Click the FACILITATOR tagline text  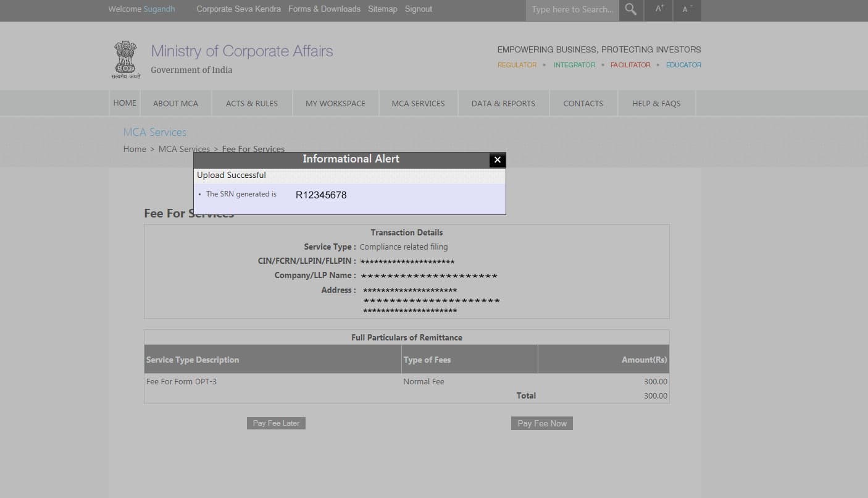coord(630,65)
